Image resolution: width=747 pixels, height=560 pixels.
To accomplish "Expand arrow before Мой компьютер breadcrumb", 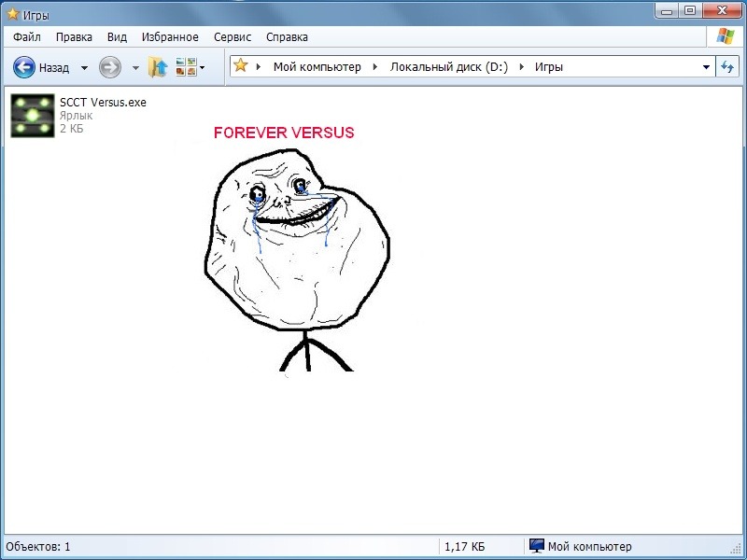I will tap(259, 66).
